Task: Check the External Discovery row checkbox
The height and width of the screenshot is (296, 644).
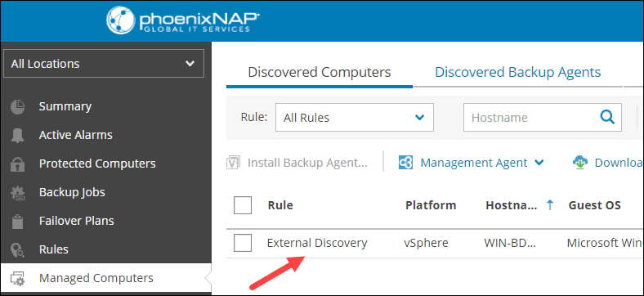Action: 243,243
